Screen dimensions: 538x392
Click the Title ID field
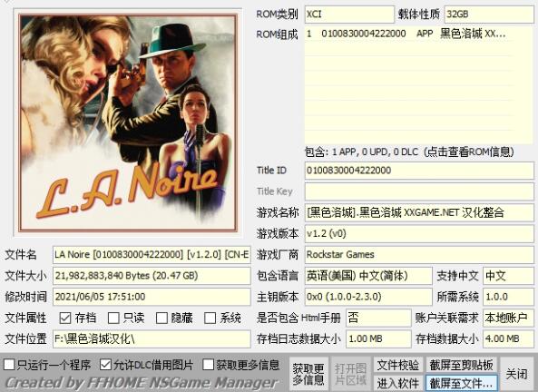point(419,171)
